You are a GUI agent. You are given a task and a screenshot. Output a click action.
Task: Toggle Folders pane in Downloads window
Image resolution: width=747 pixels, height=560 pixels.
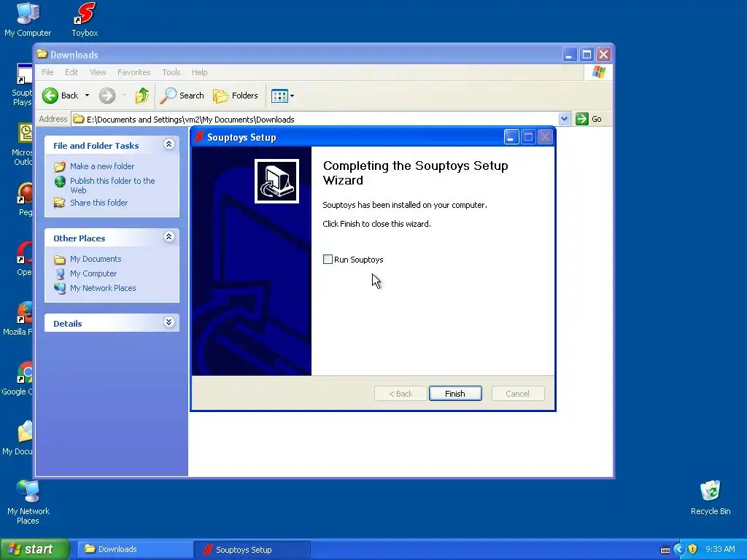[x=236, y=96]
